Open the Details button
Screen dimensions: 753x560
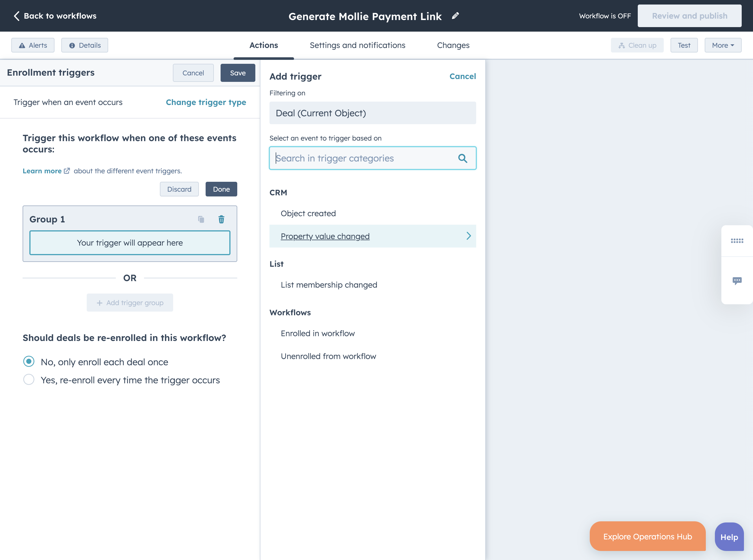(85, 45)
